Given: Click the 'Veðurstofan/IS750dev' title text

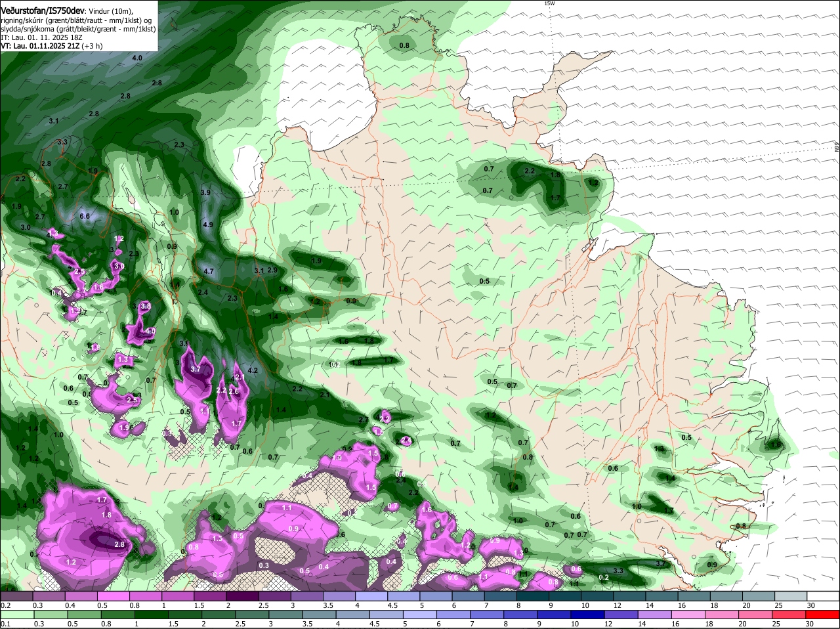Looking at the screenshot, I should point(43,11).
